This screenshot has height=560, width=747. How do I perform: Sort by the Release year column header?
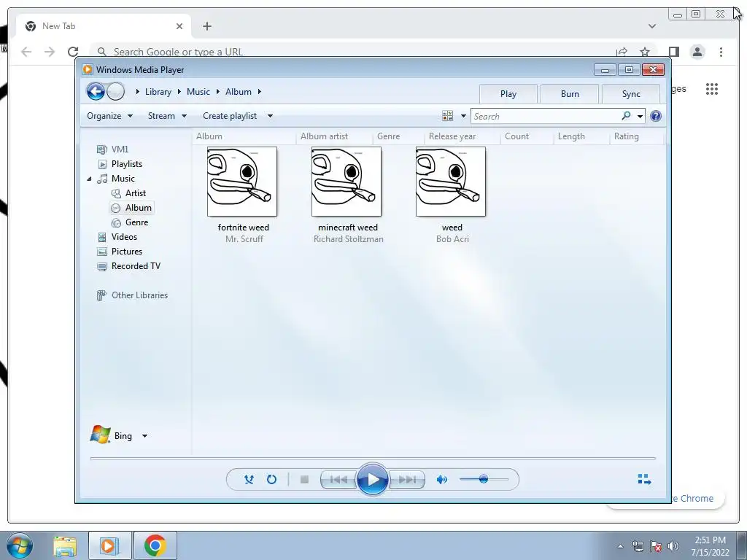pos(462,136)
